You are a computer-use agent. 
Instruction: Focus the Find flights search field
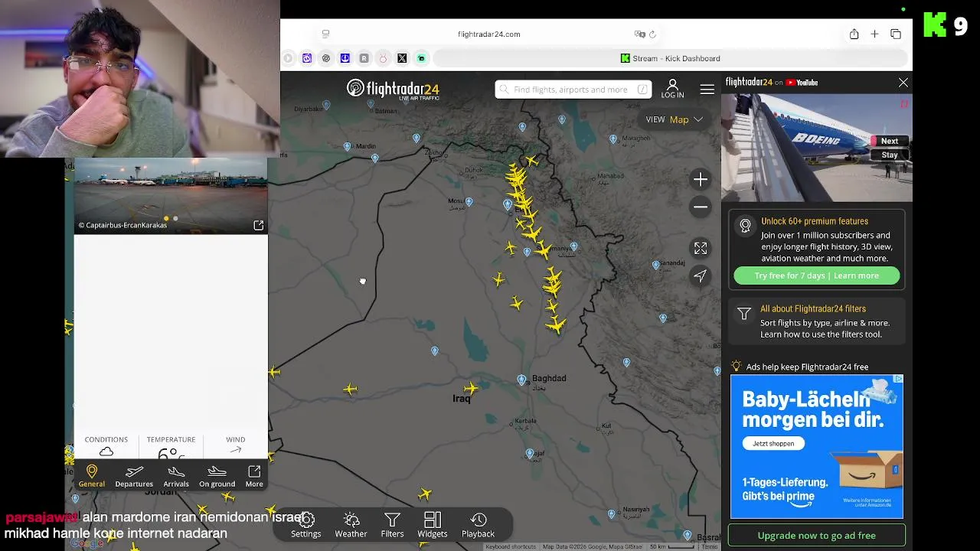573,90
